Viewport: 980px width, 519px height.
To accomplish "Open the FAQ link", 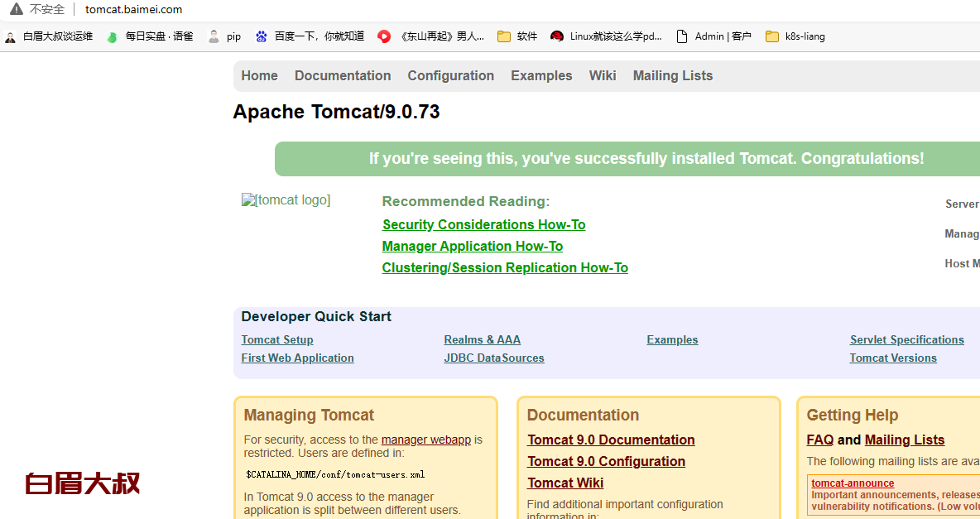I will click(x=820, y=440).
